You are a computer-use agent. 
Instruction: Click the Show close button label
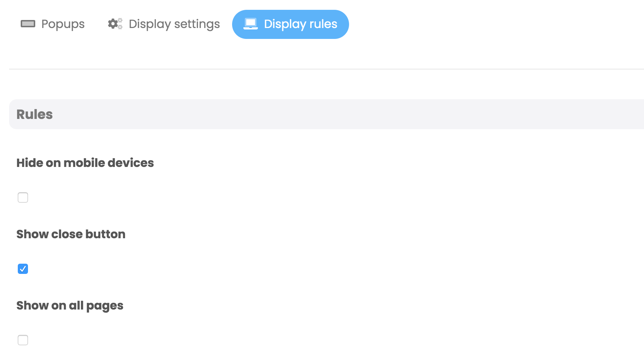(x=70, y=234)
